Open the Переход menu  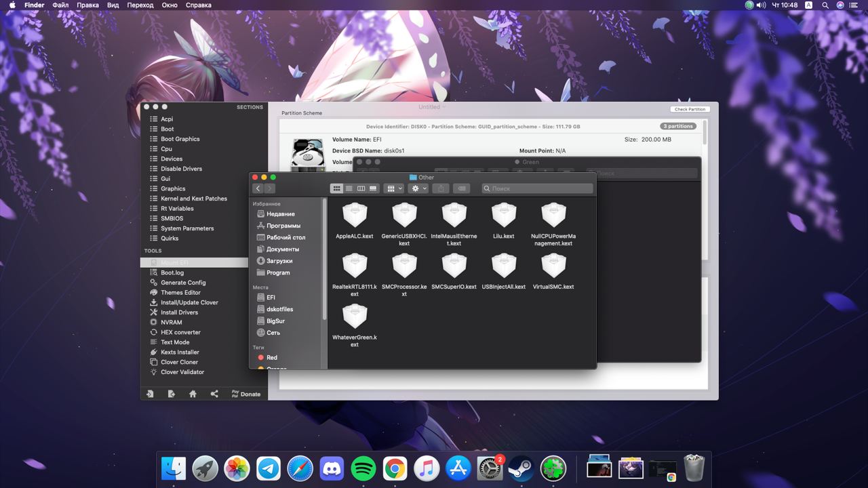click(x=140, y=5)
